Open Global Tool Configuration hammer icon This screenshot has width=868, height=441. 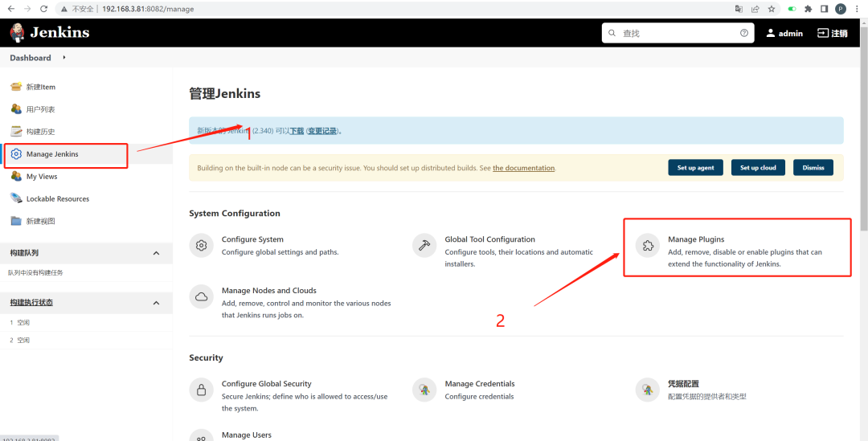424,245
